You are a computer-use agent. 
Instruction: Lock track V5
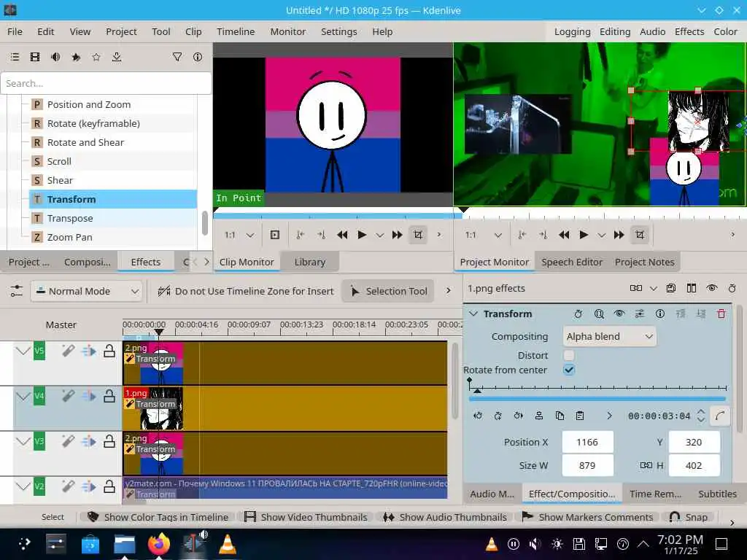tap(109, 351)
